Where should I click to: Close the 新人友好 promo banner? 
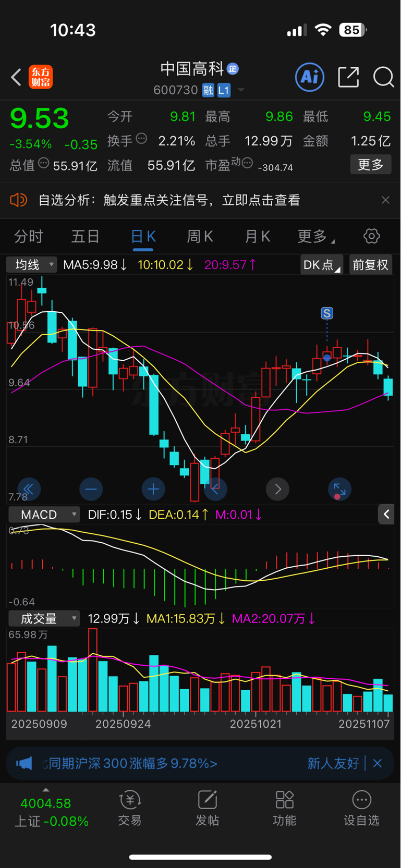[378, 763]
